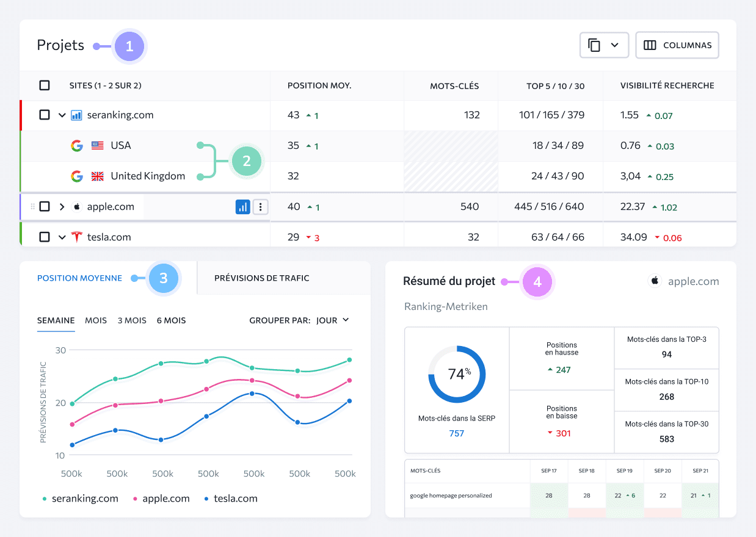This screenshot has width=756, height=537.
Task: Check the seranking.com row checkbox
Action: pyautogui.click(x=45, y=115)
